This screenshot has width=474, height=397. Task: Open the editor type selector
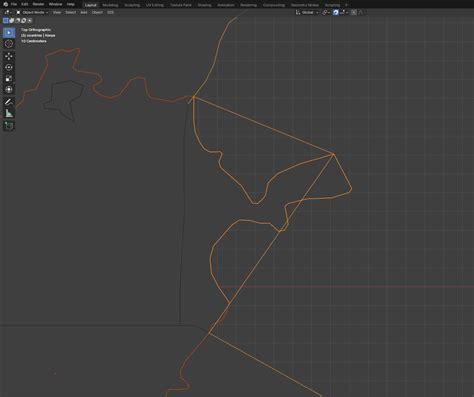(8, 12)
